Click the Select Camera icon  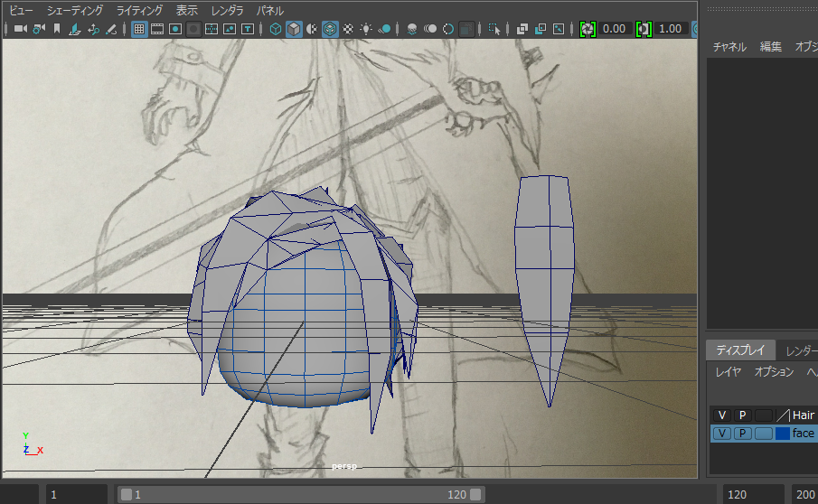pos(21,29)
